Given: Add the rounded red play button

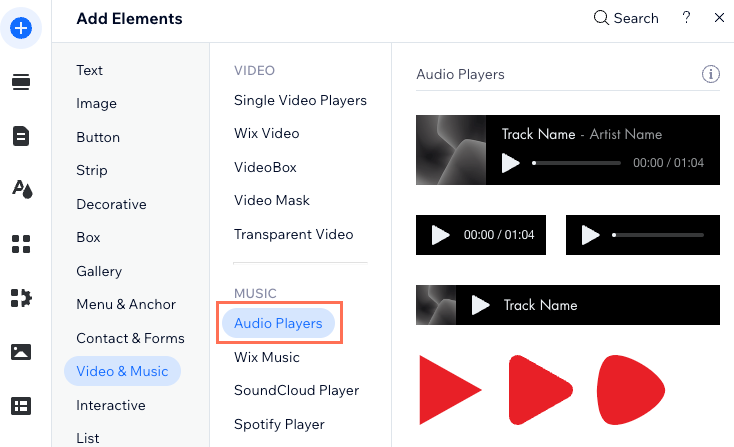Looking at the screenshot, I should point(541,390).
